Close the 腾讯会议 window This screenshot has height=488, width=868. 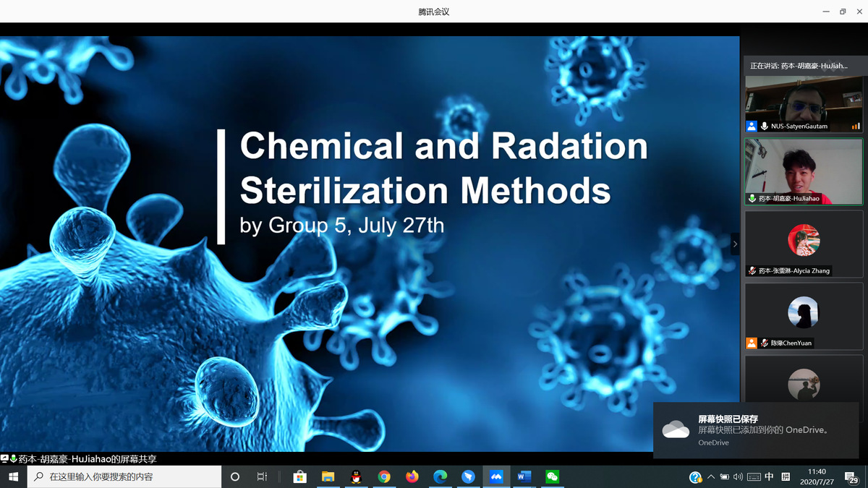859,12
